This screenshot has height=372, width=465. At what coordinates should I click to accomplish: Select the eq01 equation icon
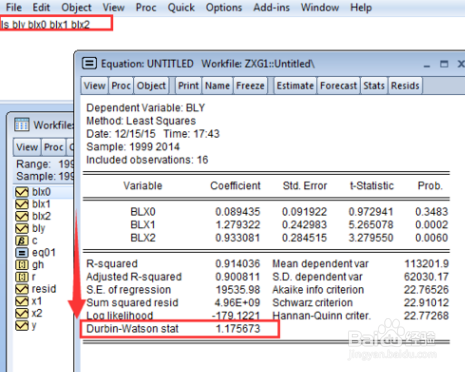(x=22, y=253)
